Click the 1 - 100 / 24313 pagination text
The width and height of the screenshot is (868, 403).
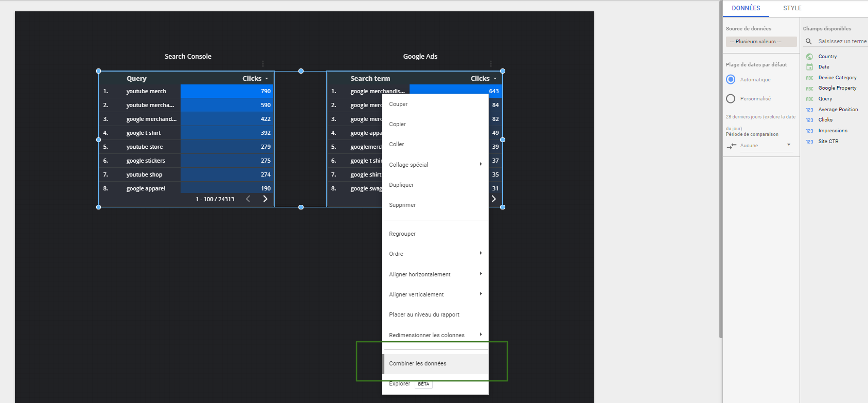tap(215, 199)
